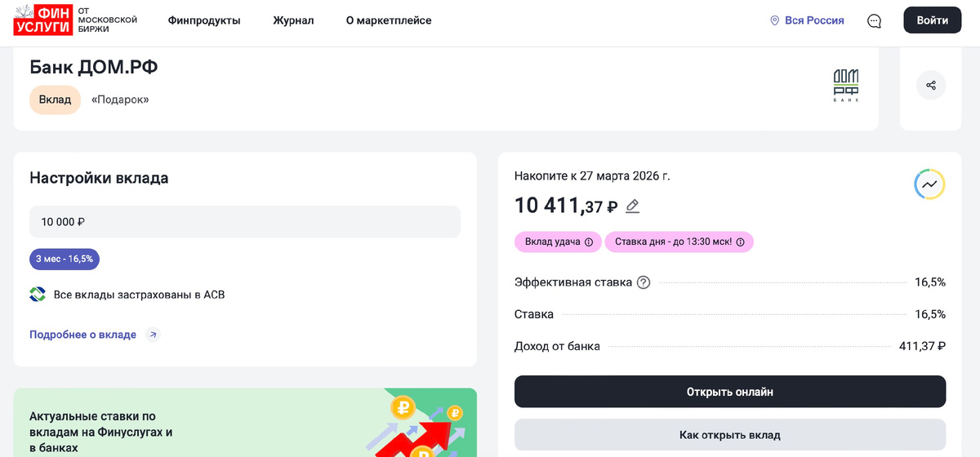Click the АСВ insurance icon
Image resolution: width=980 pixels, height=457 pixels.
coord(38,295)
